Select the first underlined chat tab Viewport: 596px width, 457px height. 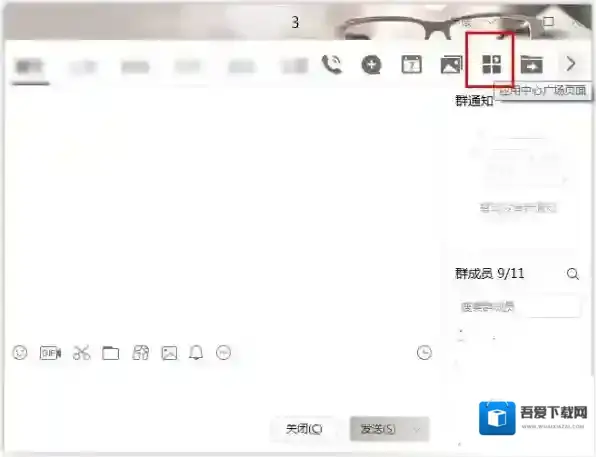point(30,67)
